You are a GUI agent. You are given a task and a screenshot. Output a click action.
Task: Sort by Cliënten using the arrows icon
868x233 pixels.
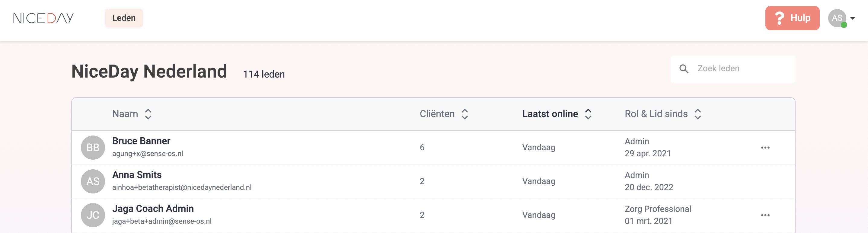465,114
